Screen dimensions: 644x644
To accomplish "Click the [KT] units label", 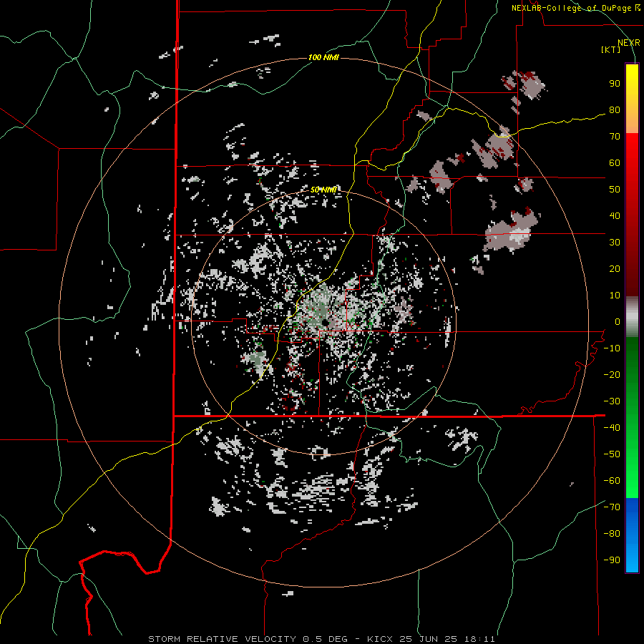I will coord(611,49).
